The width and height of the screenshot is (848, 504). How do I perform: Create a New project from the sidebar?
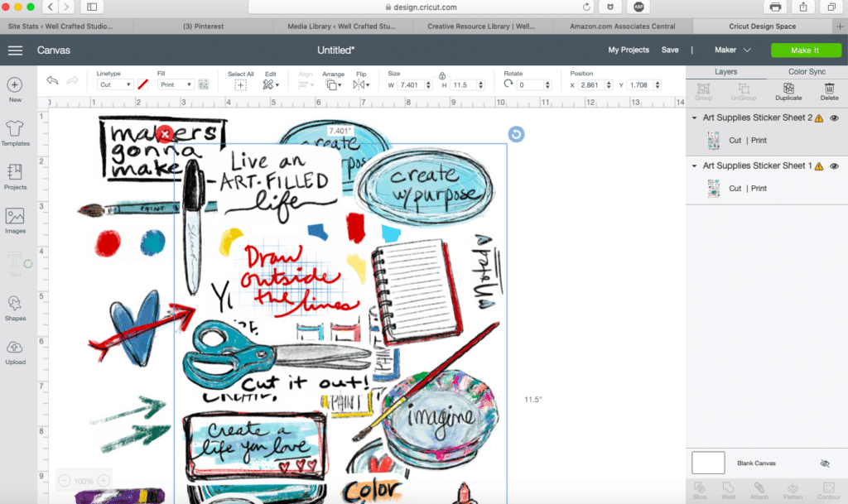pyautogui.click(x=15, y=89)
